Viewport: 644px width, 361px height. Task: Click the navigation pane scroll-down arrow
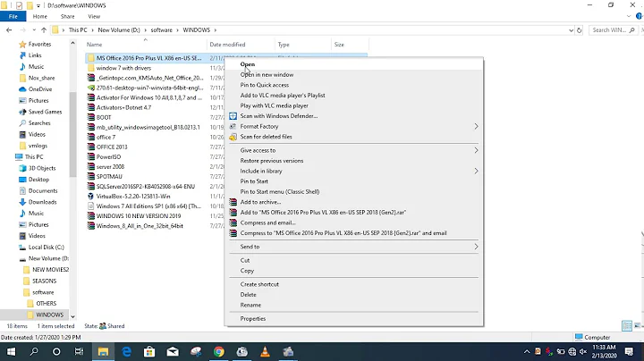click(x=72, y=316)
